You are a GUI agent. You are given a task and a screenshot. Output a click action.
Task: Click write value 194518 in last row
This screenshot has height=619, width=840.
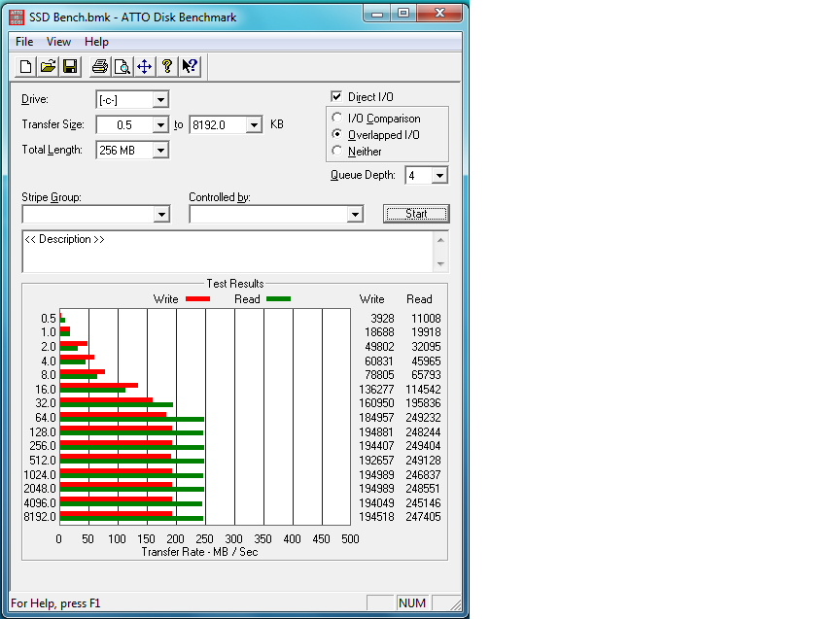click(x=376, y=517)
